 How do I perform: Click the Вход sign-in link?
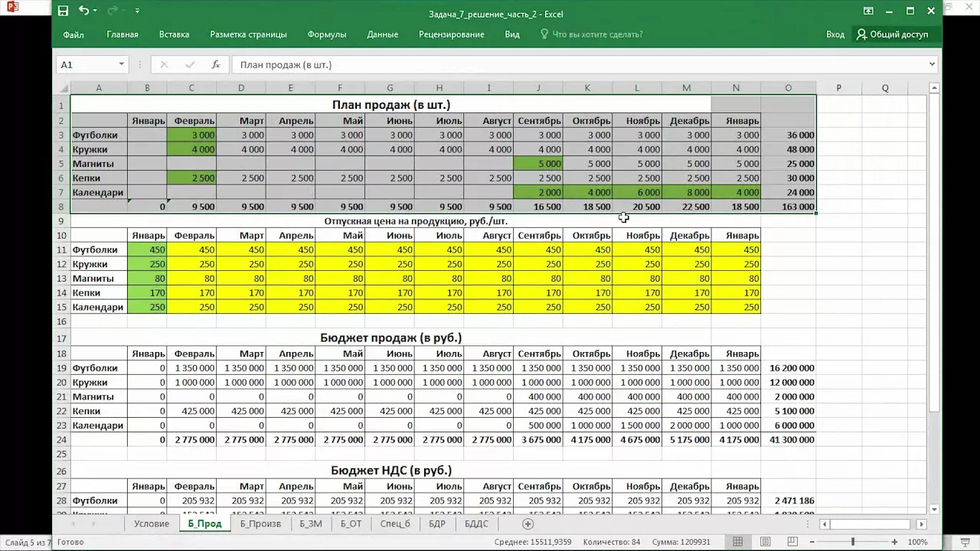(x=835, y=34)
